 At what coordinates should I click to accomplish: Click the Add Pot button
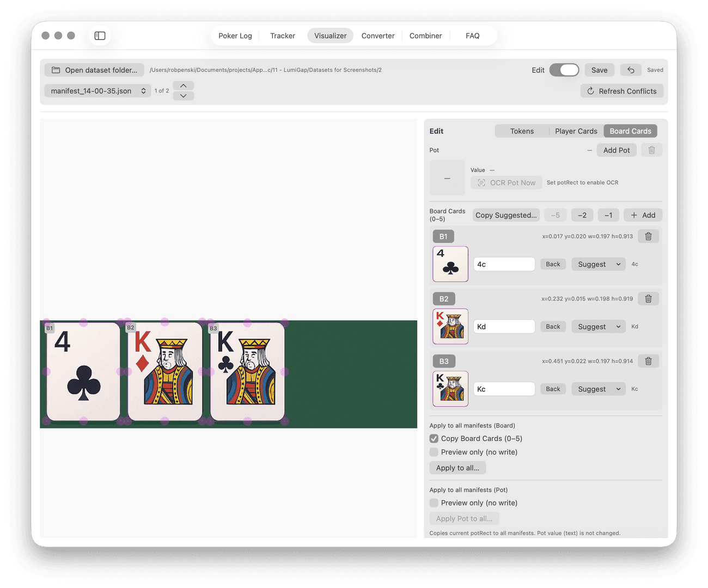[617, 150]
